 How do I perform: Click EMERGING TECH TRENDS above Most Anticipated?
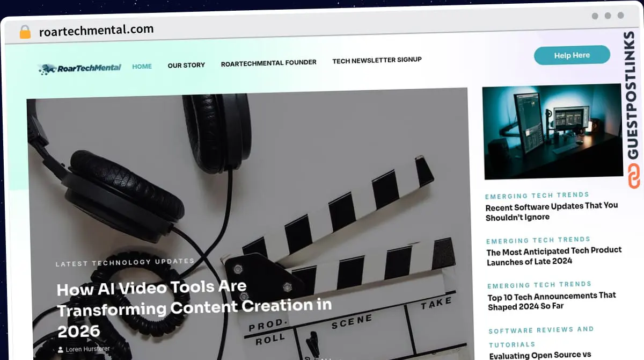[x=538, y=240]
